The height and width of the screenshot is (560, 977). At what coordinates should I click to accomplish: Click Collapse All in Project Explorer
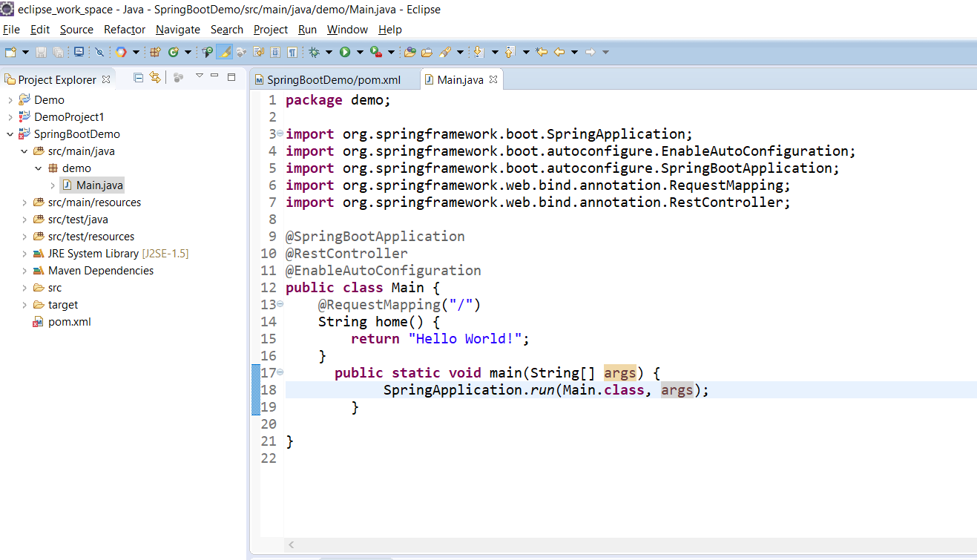[138, 77]
